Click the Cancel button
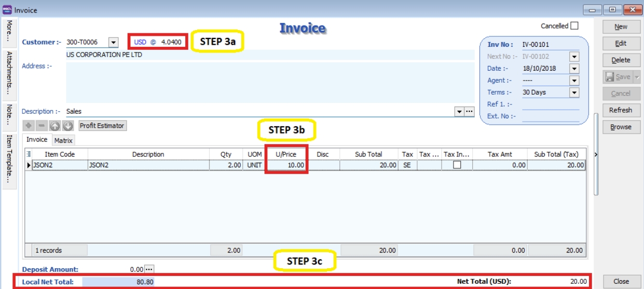 (x=621, y=93)
